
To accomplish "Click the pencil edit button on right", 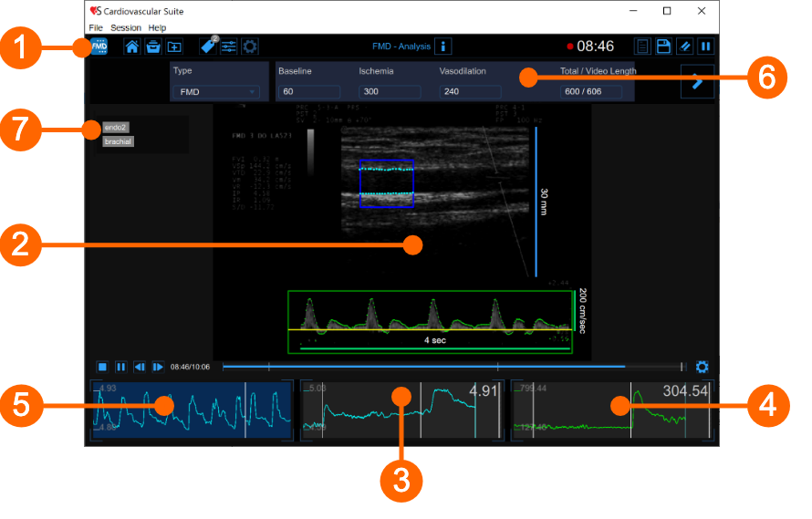I will 697,82.
